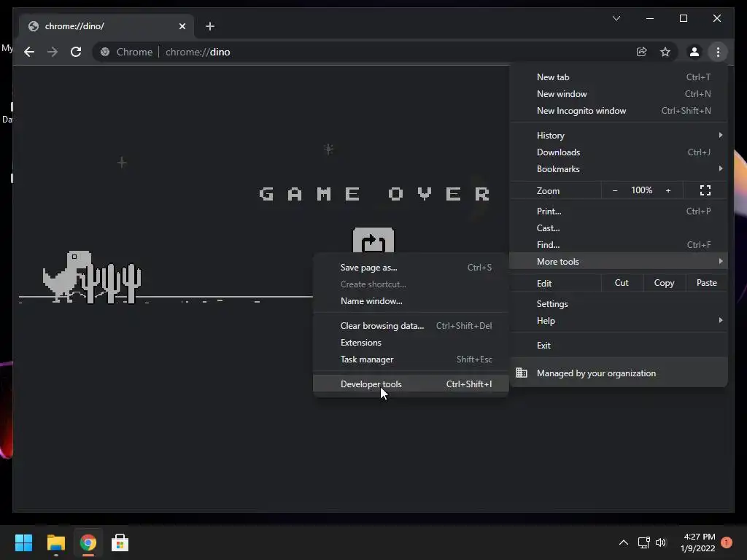The image size is (747, 560).
Task: Click the share this page icon
Action: point(642,52)
